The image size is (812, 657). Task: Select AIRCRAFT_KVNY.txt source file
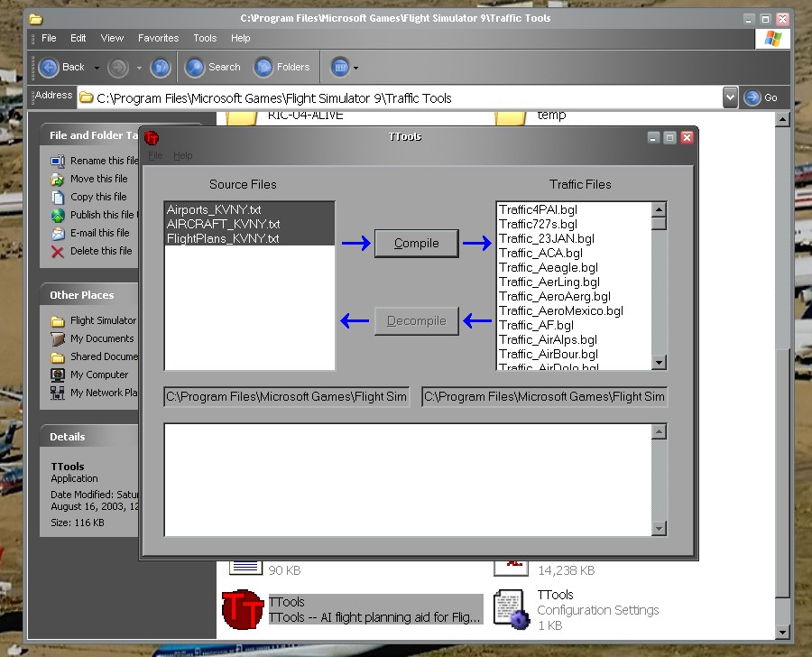249,224
